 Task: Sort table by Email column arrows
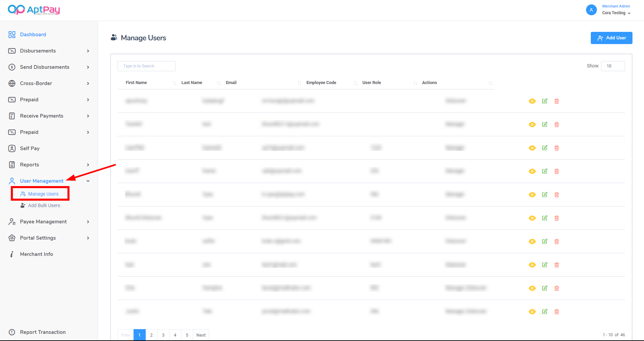[299, 83]
